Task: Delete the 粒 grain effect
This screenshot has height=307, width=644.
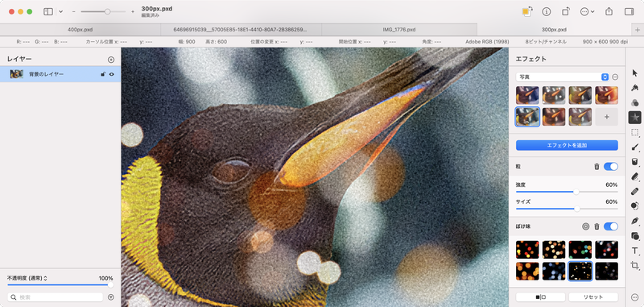Action: click(x=597, y=167)
